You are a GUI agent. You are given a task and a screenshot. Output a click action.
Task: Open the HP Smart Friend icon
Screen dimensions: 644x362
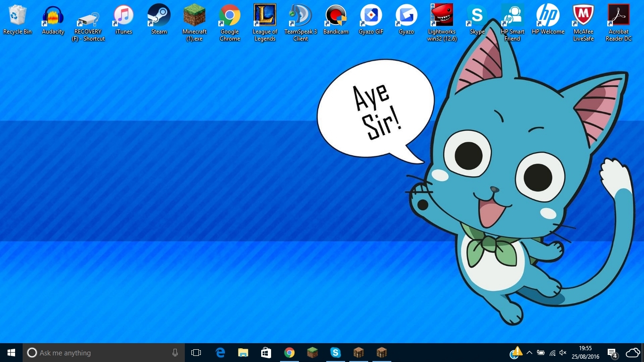512,24
